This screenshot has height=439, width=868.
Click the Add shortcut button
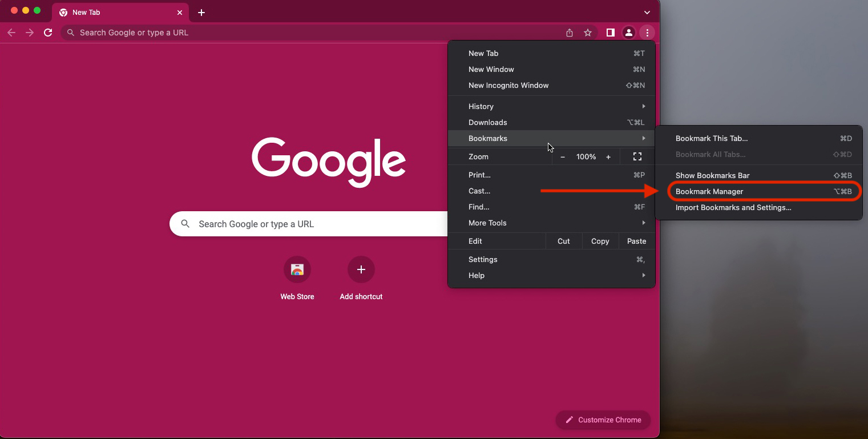[361, 269]
